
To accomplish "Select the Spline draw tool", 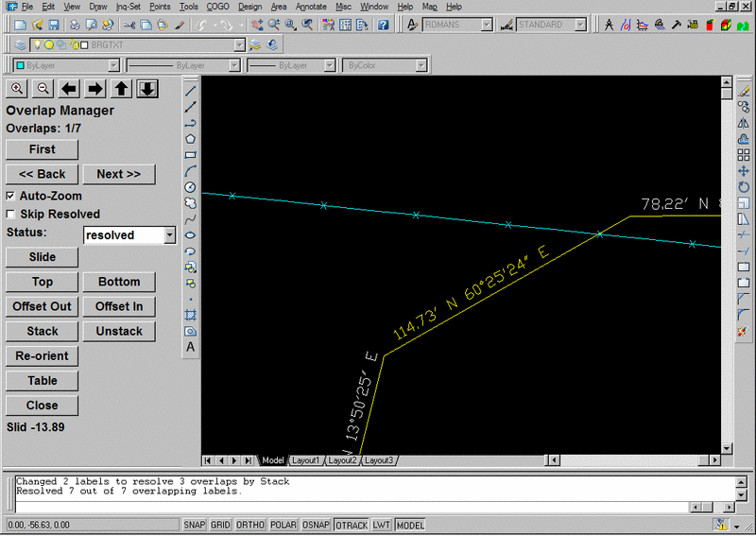I will coord(191,219).
